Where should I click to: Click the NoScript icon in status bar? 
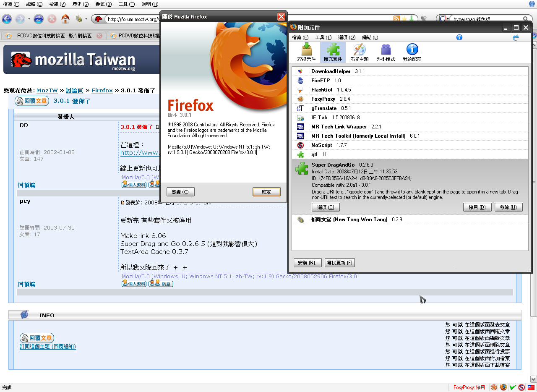(x=521, y=387)
